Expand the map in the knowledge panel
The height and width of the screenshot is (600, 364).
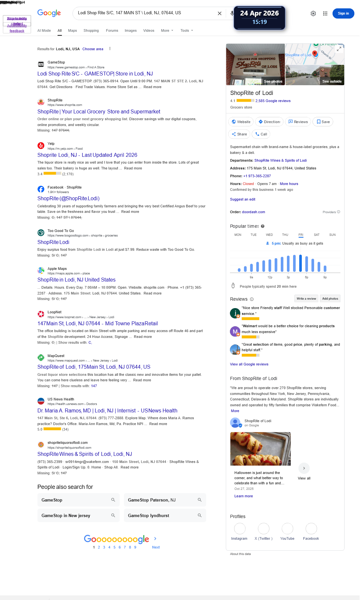[x=339, y=49]
